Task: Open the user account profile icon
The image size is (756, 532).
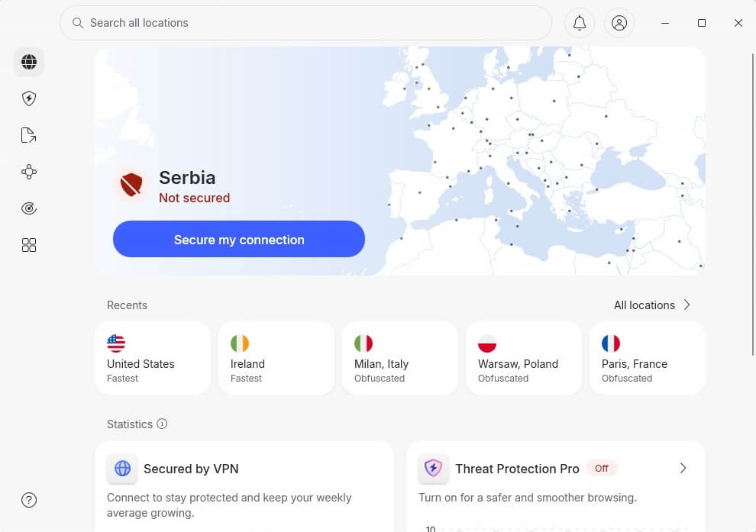Action: coord(619,23)
